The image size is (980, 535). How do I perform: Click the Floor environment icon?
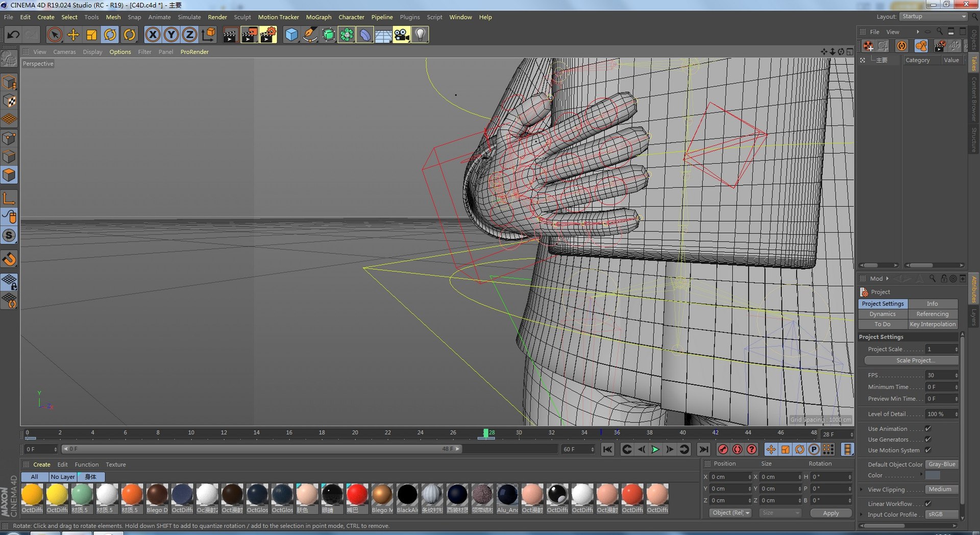coord(383,35)
